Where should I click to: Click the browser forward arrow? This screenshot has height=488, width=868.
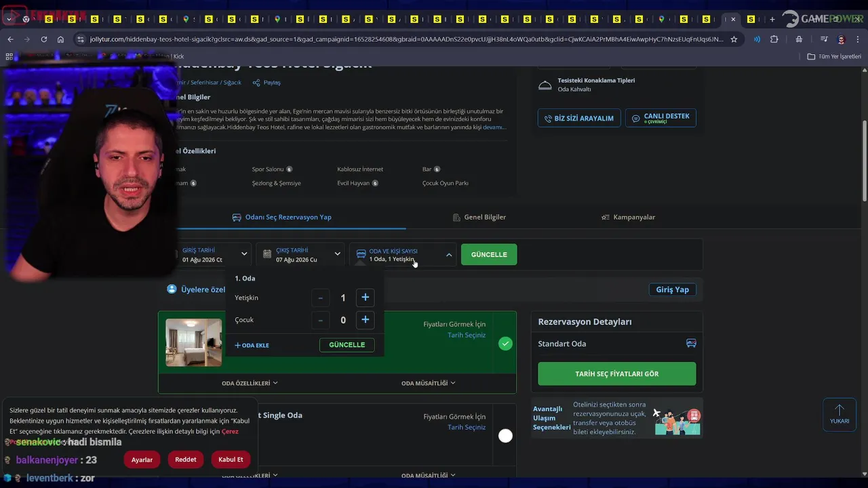[27, 39]
